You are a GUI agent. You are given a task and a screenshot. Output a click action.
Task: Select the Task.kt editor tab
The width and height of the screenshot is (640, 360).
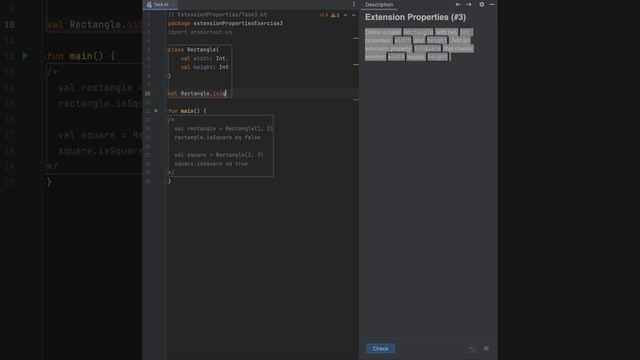(x=160, y=4)
